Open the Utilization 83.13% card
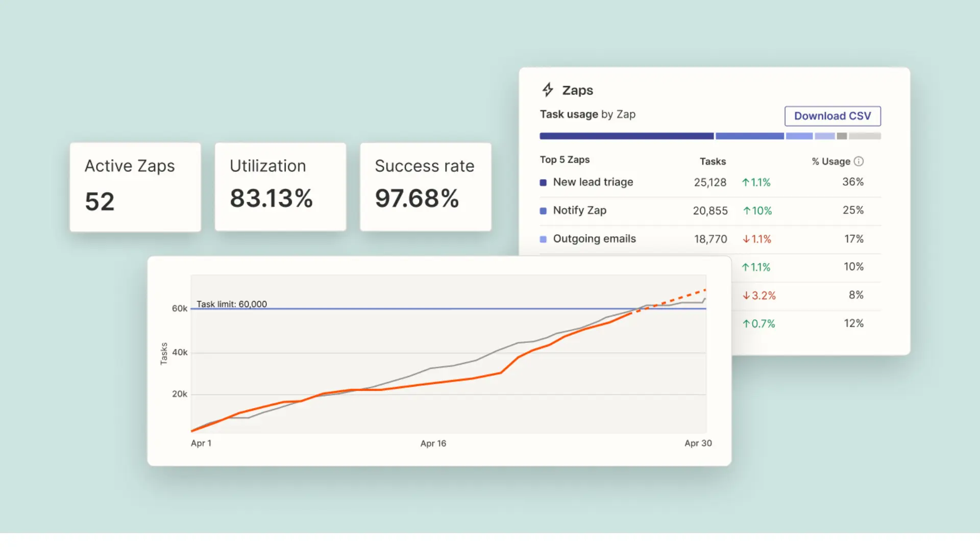This screenshot has width=980, height=551. (280, 187)
